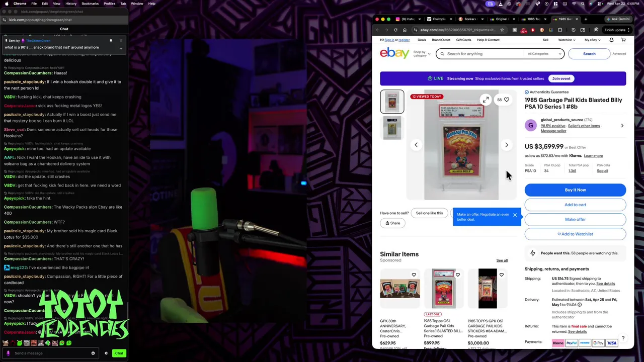The width and height of the screenshot is (644, 362).
Task: Unpin the pinned chat message
Action: tap(111, 41)
